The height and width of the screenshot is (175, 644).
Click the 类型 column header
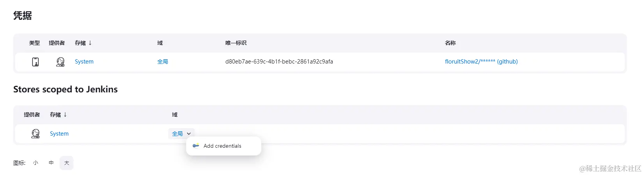pos(34,43)
